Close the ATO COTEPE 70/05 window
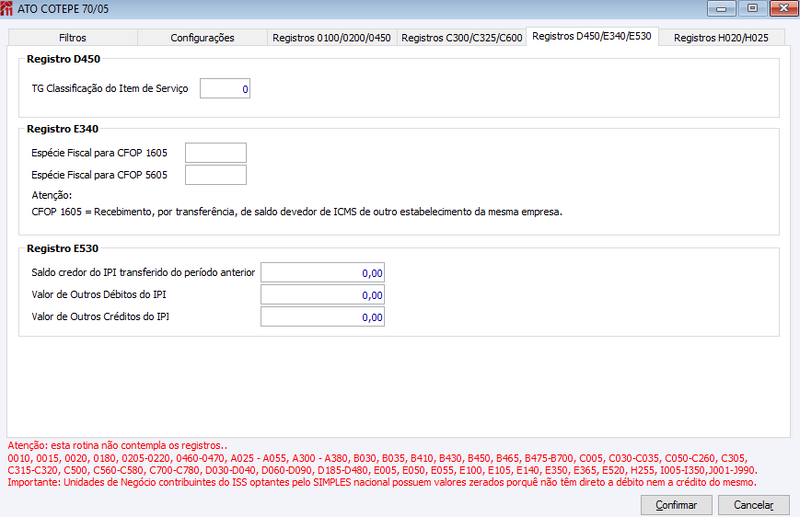 pyautogui.click(x=784, y=9)
